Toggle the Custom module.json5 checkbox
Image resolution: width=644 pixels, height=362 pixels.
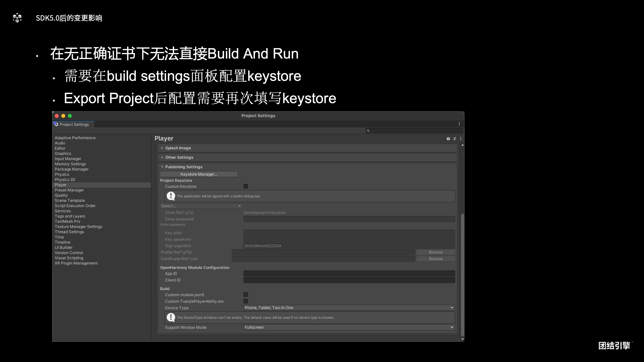point(246,295)
